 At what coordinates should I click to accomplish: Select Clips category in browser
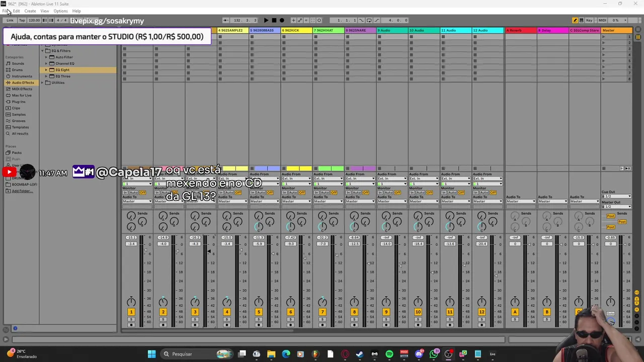[16, 108]
